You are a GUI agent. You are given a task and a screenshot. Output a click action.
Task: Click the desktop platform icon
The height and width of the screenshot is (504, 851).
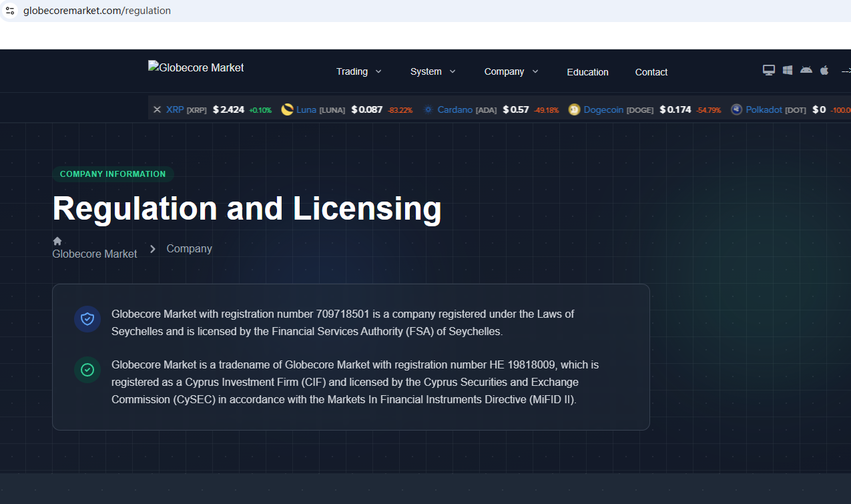769,70
